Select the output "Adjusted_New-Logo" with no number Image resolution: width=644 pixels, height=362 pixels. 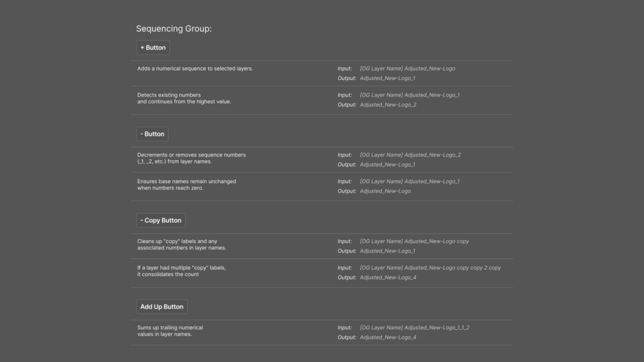pos(385,192)
